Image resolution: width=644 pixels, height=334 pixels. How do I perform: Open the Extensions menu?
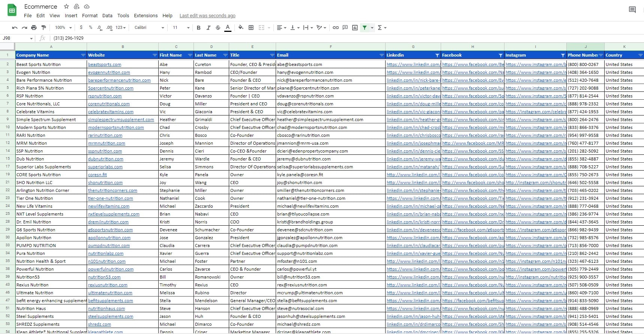146,15
